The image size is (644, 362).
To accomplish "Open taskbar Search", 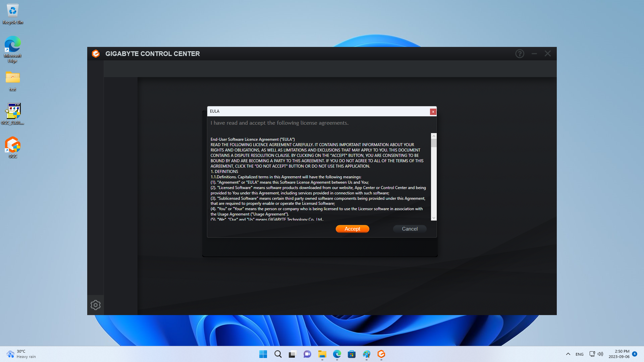I will pos(278,354).
